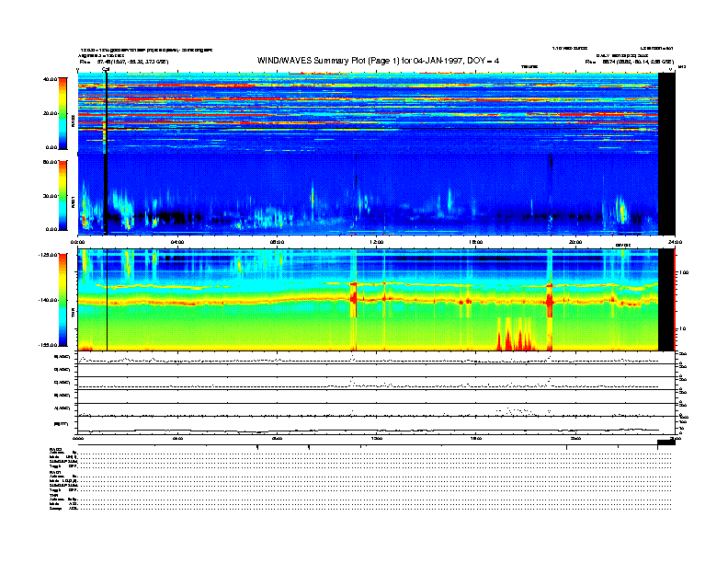Click the 10 label on the TNR right axis
This screenshot has width=728, height=563.
pos(682,329)
